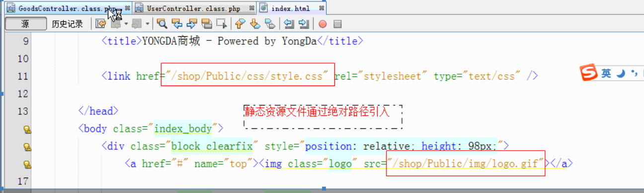
Task: Click hint bulb icon beside div clearfix line
Action: pyautogui.click(x=27, y=147)
